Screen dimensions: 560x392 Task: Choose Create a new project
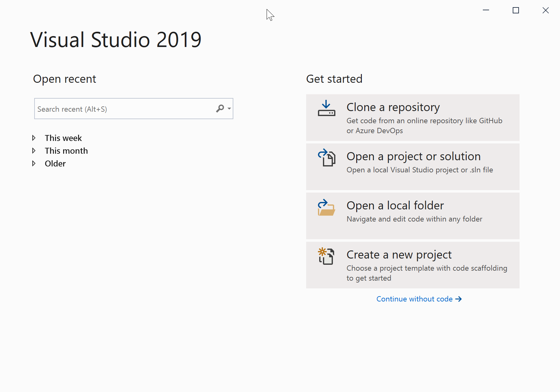click(x=413, y=265)
